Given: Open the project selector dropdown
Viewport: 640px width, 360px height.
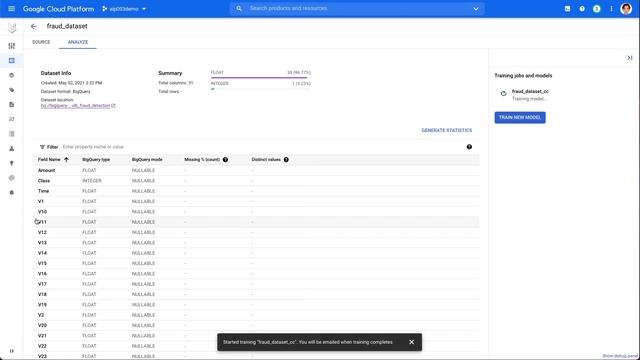Looking at the screenshot, I should click(124, 9).
